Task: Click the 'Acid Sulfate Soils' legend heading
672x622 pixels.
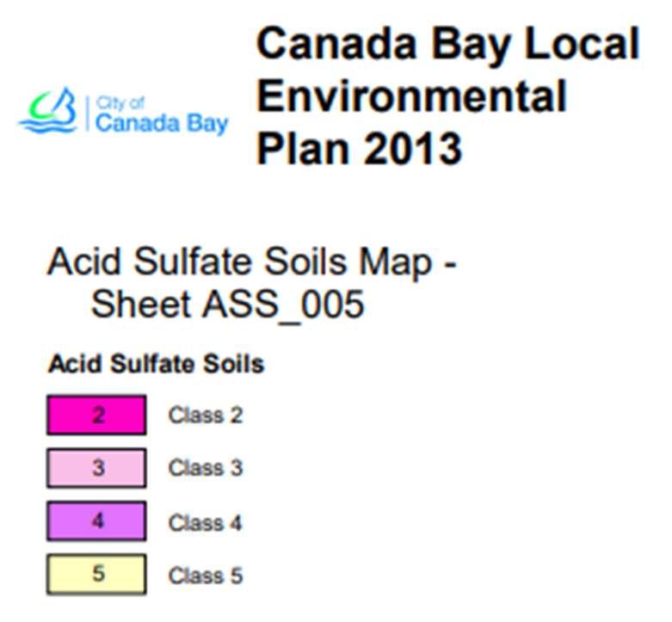Action: [156, 365]
